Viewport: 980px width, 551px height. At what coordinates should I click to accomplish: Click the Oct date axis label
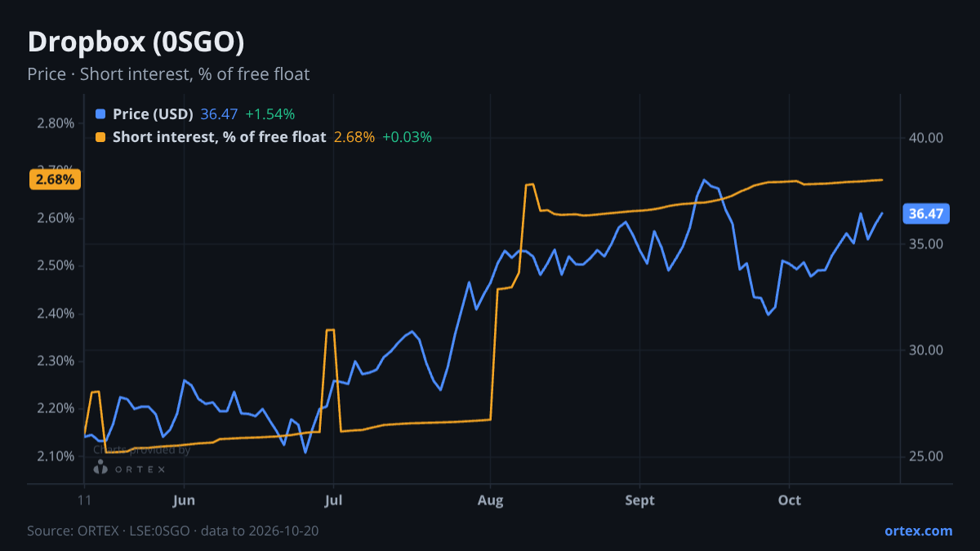[x=790, y=500]
